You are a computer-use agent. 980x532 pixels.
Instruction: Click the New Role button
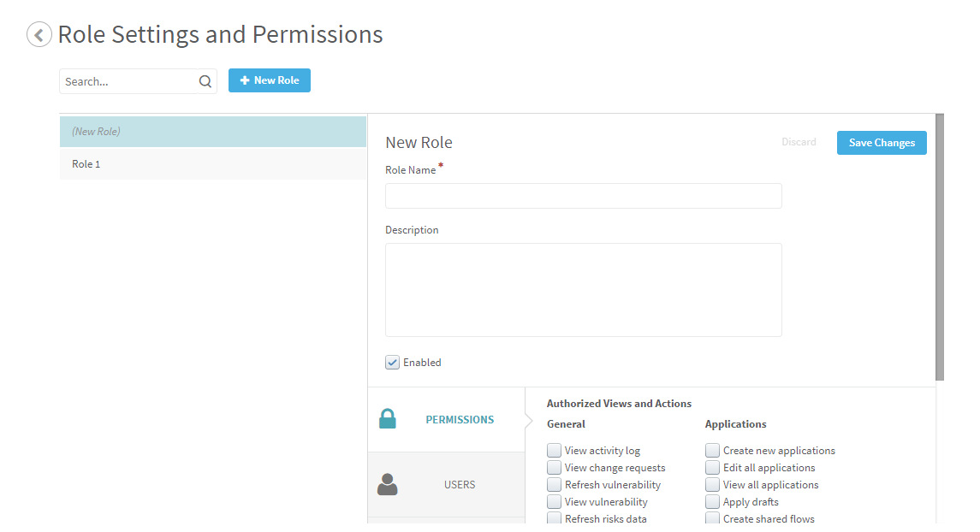point(270,80)
